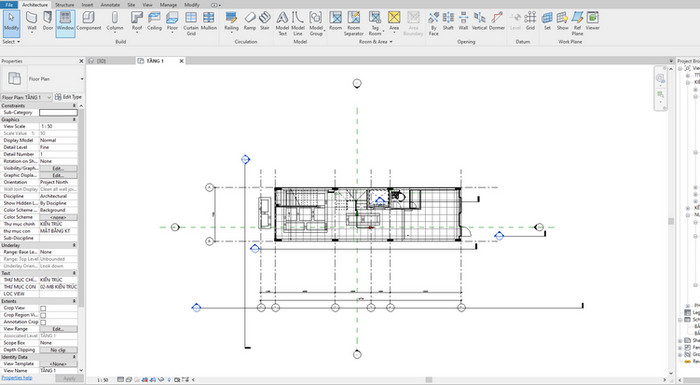700x385 pixels.
Task: Select the Vertical opening tool
Action: click(x=479, y=21)
